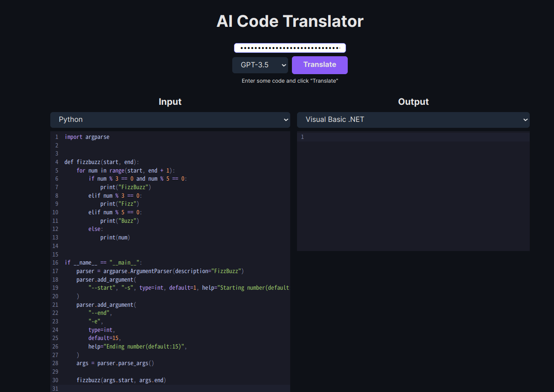Click the AI Code Translator heading
Image resolution: width=554 pixels, height=392 pixels.
pos(290,21)
